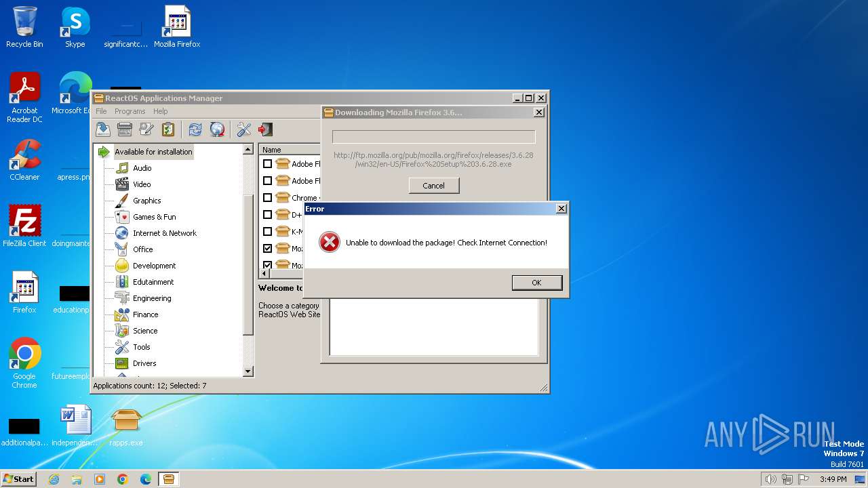
Task: Open File Explorer from taskbar
Action: [x=77, y=479]
